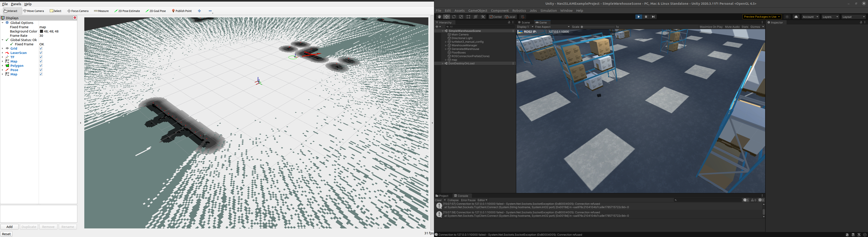The height and width of the screenshot is (237, 868).
Task: Click the blue plus add-tool icon in RViz
Action: pos(199,11)
